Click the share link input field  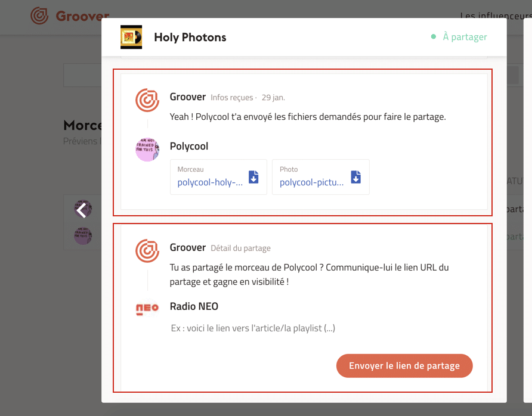[321, 328]
